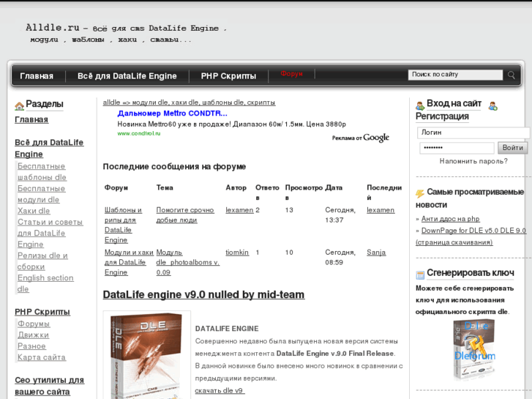Screen dimensions: 532x399
Task: Open Шаблоны и рипы для DataLife Engine forum
Action: pos(123,225)
